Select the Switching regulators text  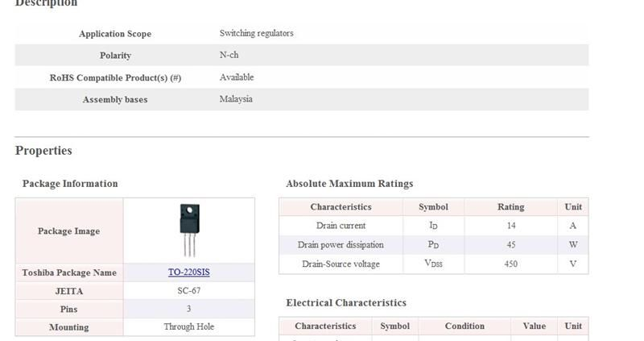coord(256,34)
